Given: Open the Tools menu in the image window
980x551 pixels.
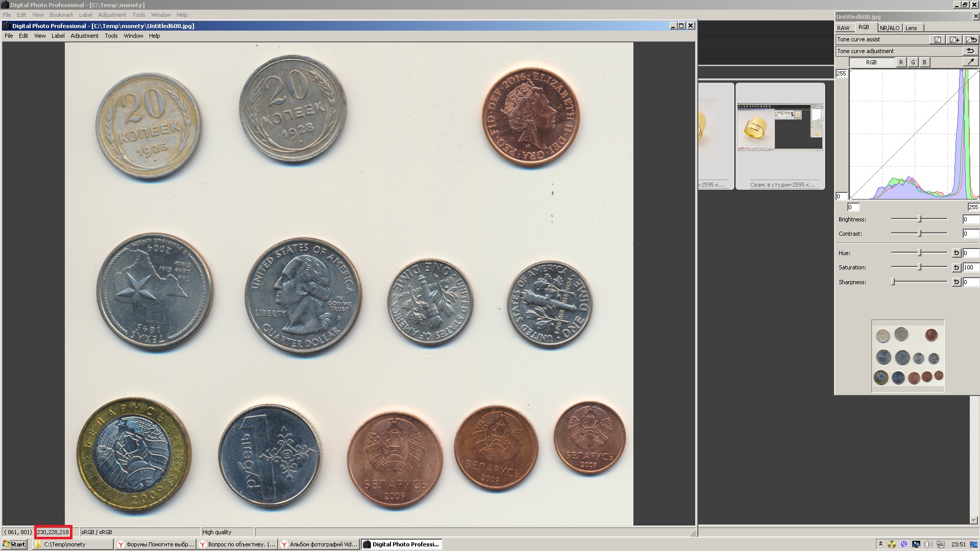Looking at the screenshot, I should coord(111,36).
